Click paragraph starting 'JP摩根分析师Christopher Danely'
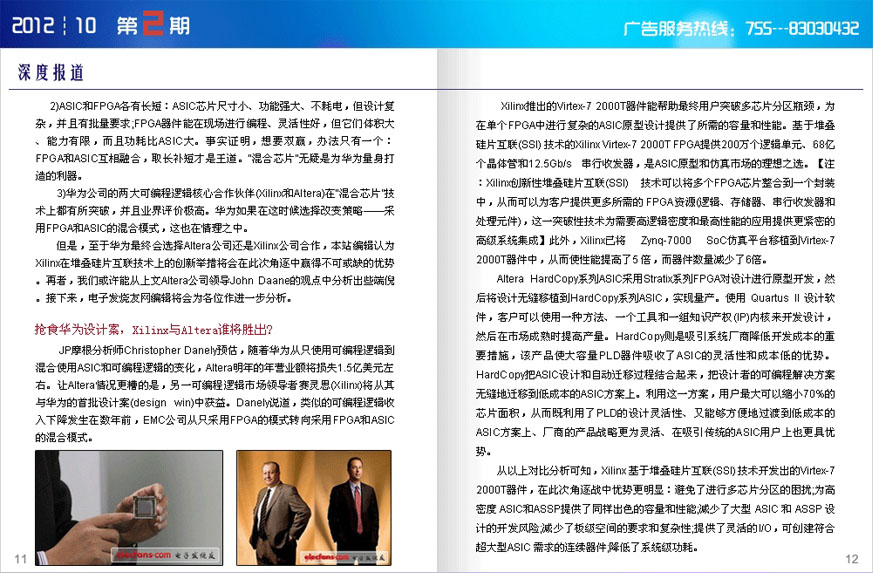 tap(215, 394)
